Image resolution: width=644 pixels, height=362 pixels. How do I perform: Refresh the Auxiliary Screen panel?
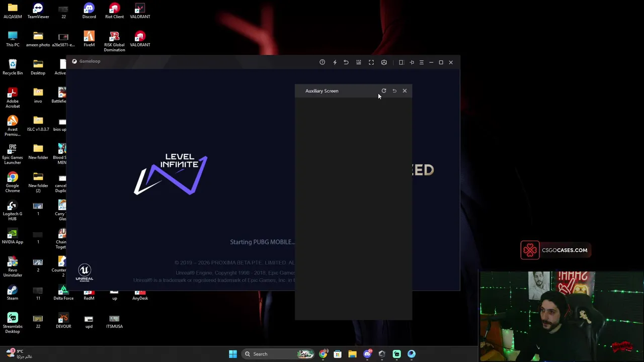click(384, 91)
